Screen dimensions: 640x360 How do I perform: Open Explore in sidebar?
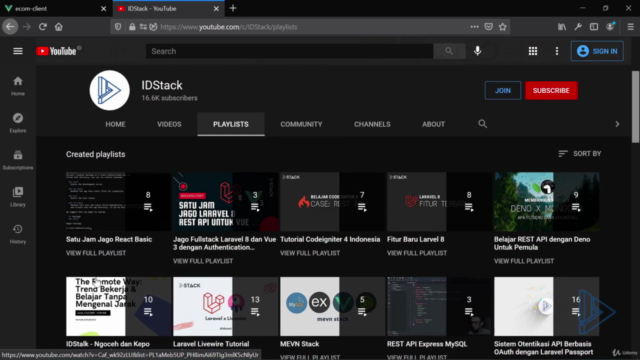[x=18, y=123]
